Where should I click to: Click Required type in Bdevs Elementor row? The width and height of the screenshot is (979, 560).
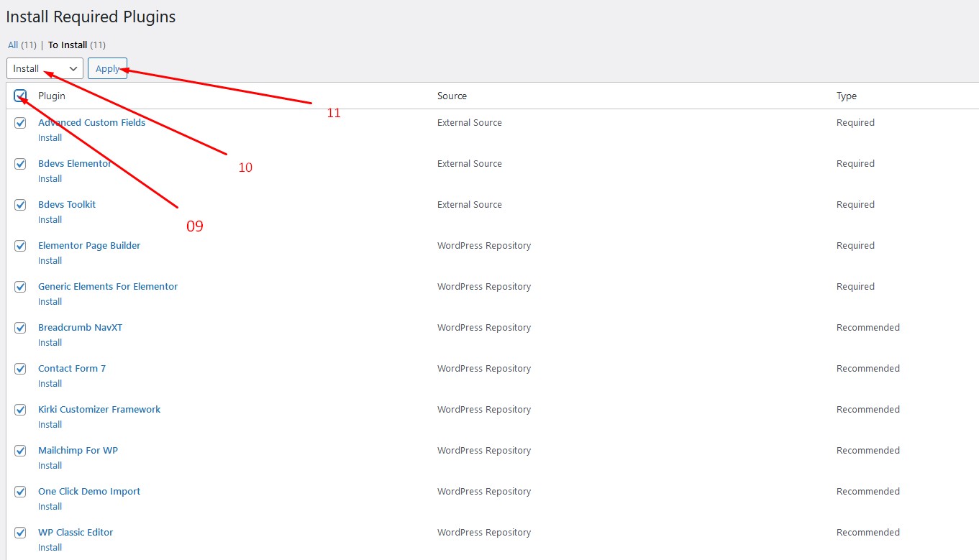point(855,163)
